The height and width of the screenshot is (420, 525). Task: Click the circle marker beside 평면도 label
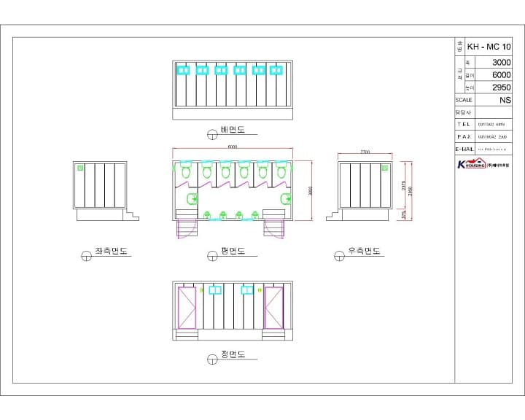[212, 256]
